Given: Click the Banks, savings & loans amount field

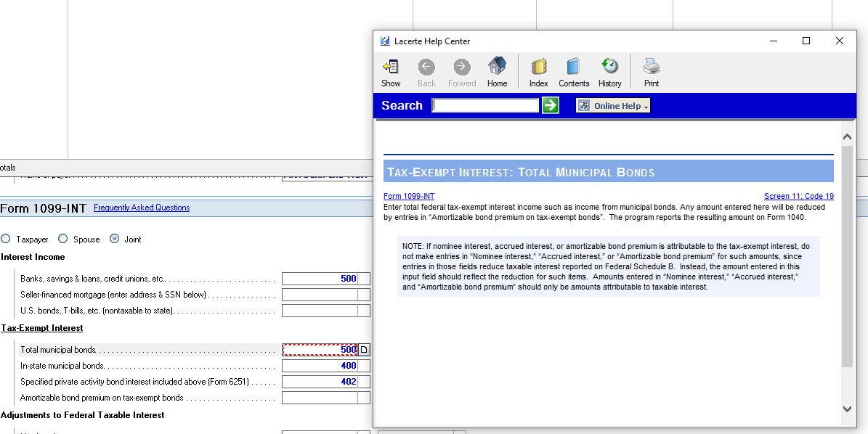Looking at the screenshot, I should (320, 279).
